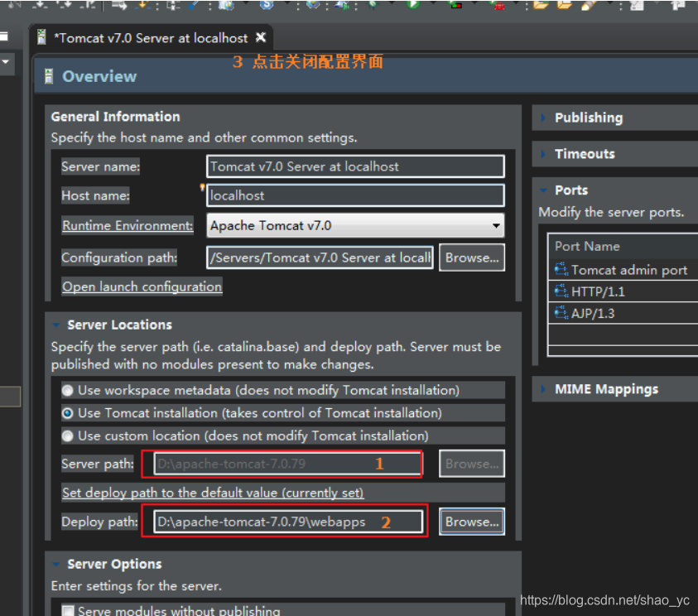
Task: Focus the Host name field containing localhost
Action: [355, 195]
